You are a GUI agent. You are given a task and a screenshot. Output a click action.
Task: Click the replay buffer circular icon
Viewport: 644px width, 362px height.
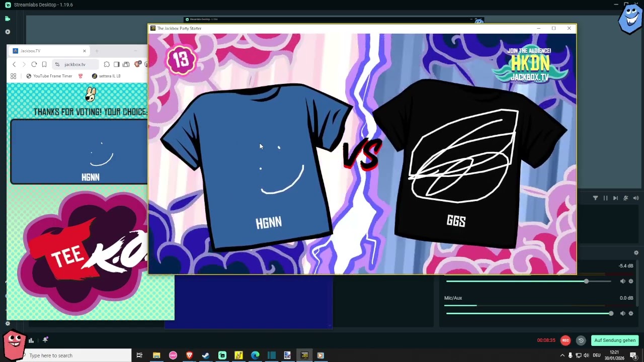[x=581, y=340]
